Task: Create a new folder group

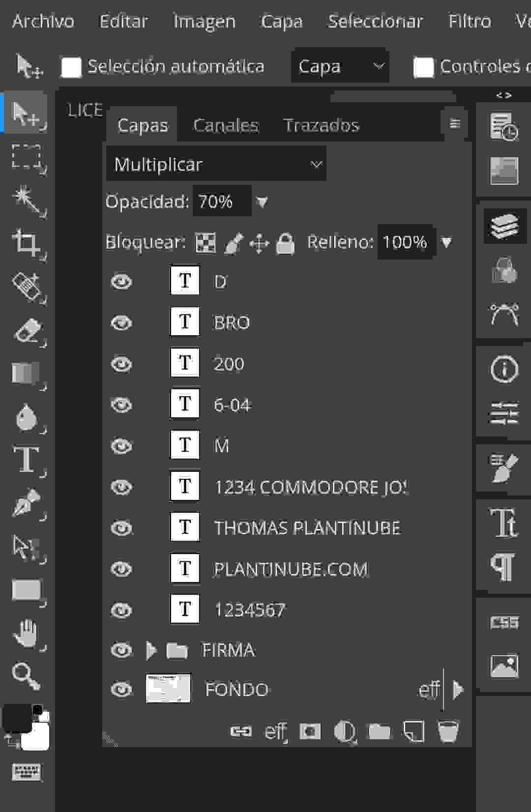Action: pyautogui.click(x=380, y=731)
